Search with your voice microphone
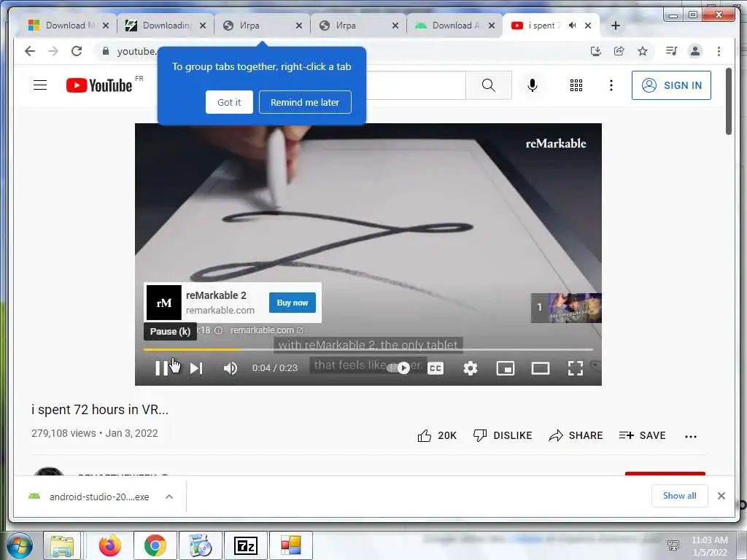Image resolution: width=747 pixels, height=560 pixels. click(x=533, y=86)
